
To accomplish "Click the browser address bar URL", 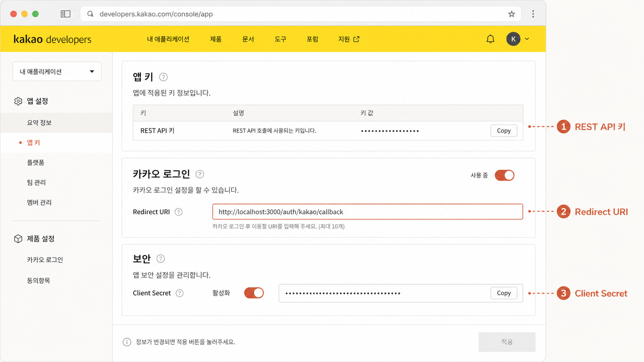I will 156,14.
